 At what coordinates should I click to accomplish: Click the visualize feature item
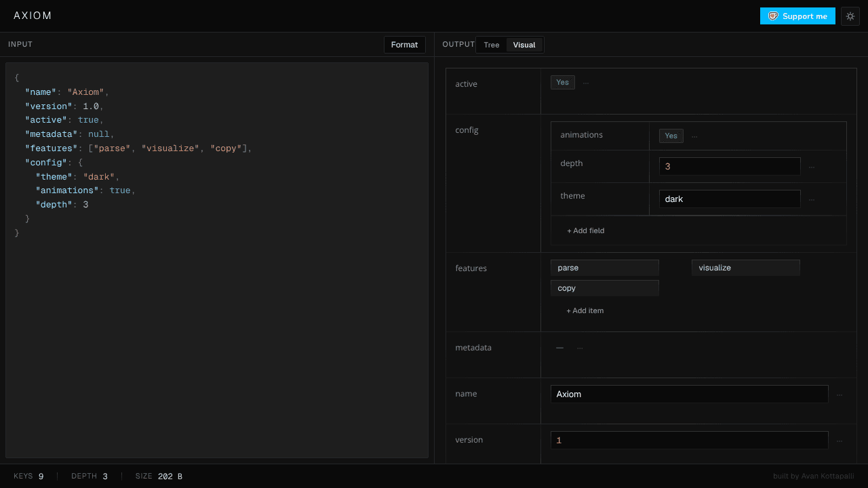tap(746, 268)
